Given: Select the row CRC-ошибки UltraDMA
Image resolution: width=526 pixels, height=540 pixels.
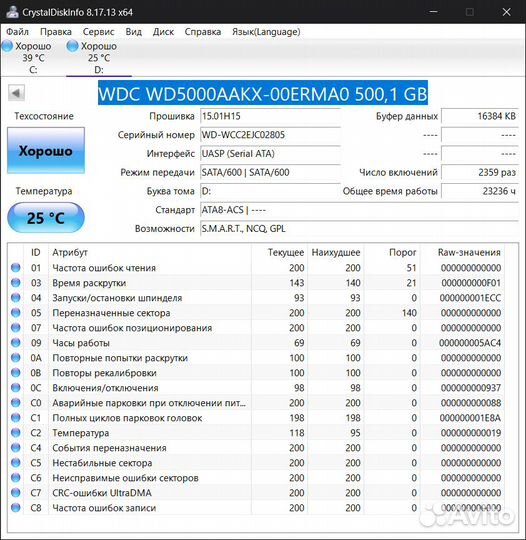Looking at the screenshot, I should (257, 493).
